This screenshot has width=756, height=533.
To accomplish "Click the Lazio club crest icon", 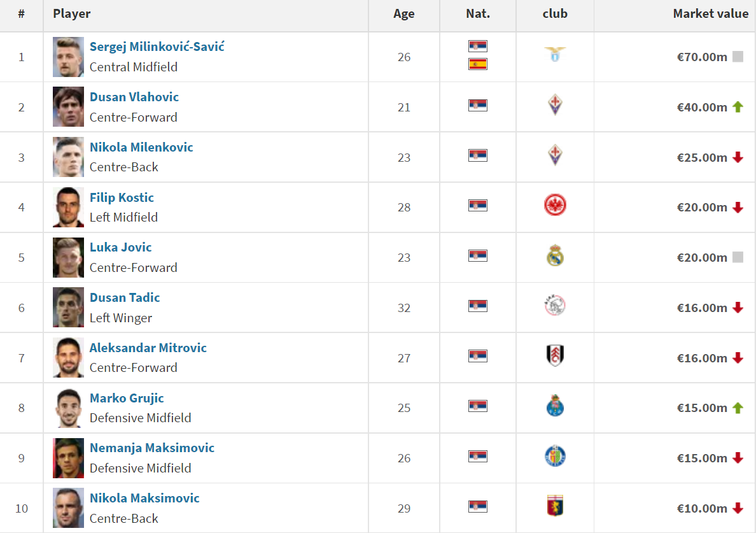I will click(x=555, y=55).
